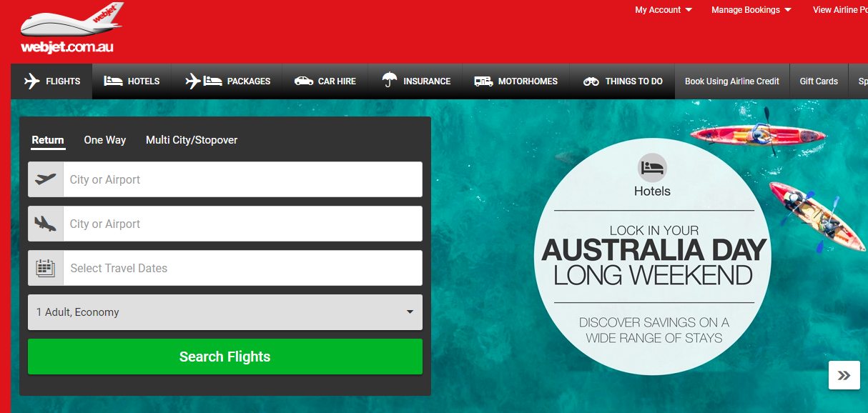868x413 pixels.
Task: Select the One Way trip tab
Action: [104, 140]
